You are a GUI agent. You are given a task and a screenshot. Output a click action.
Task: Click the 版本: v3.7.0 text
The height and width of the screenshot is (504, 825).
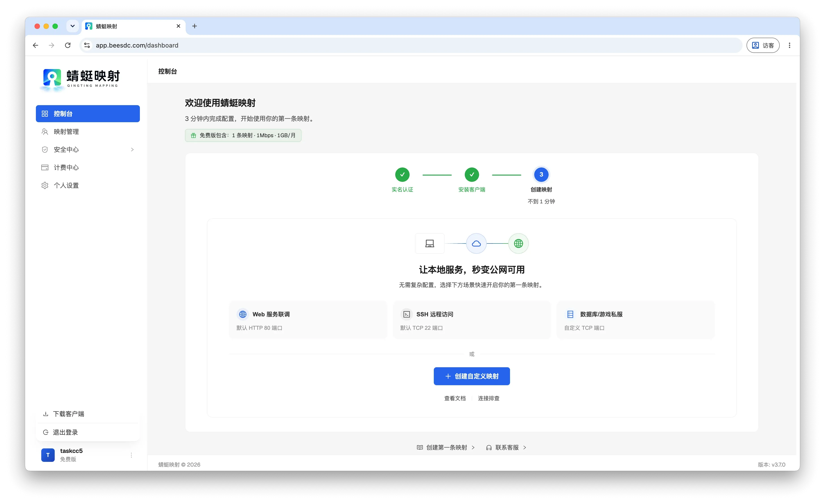pos(771,465)
